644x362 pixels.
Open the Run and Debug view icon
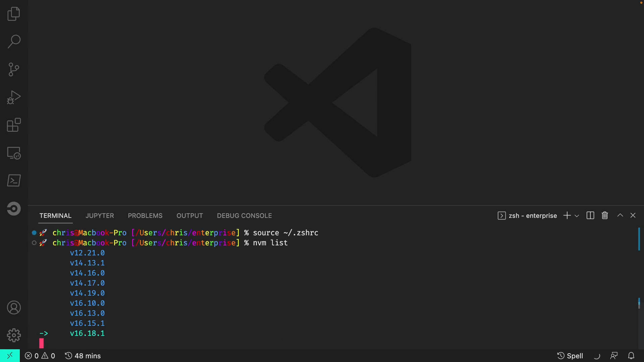click(14, 97)
